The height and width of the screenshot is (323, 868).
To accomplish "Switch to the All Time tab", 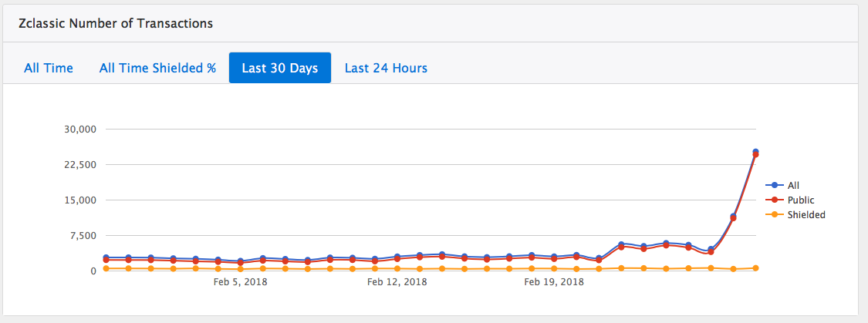I will 49,68.
